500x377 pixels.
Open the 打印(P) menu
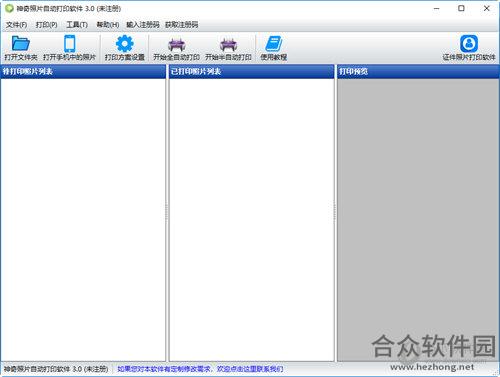pos(46,25)
